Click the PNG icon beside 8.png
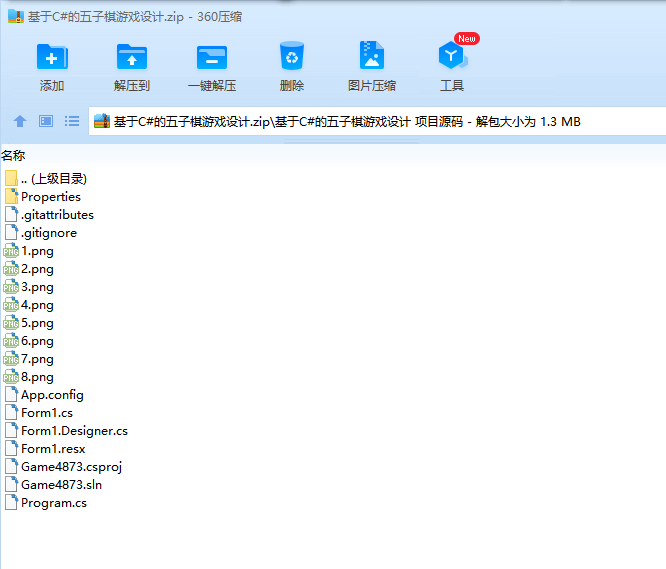This screenshot has height=569, width=666. [11, 377]
